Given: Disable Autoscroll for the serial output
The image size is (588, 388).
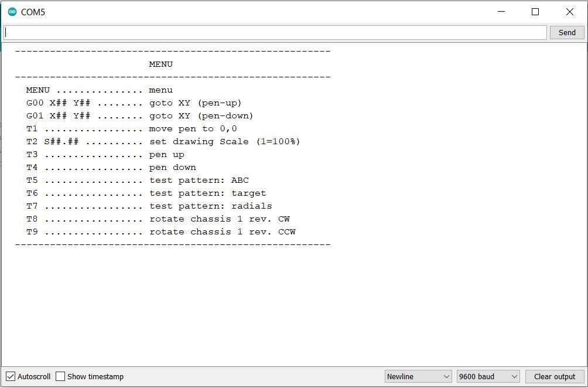Looking at the screenshot, I should (10, 376).
